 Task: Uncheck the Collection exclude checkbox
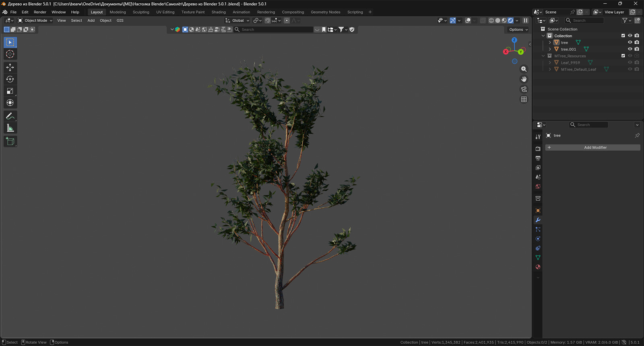point(623,36)
